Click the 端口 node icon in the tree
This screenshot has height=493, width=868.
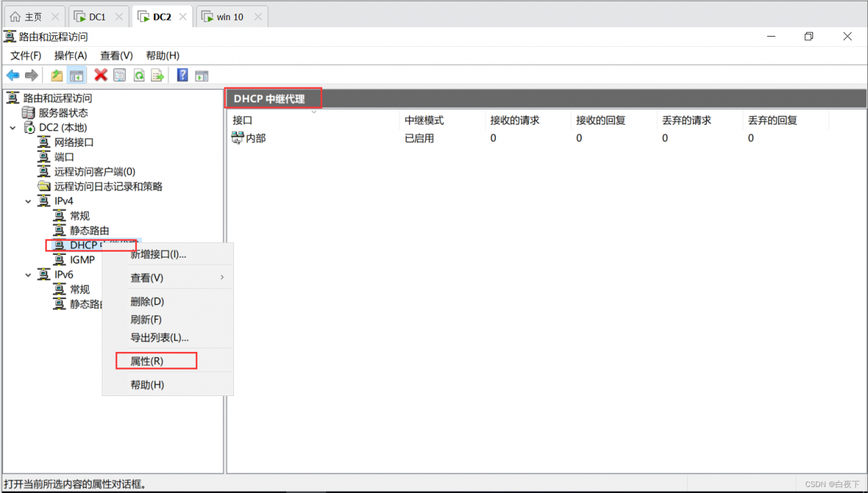[44, 157]
